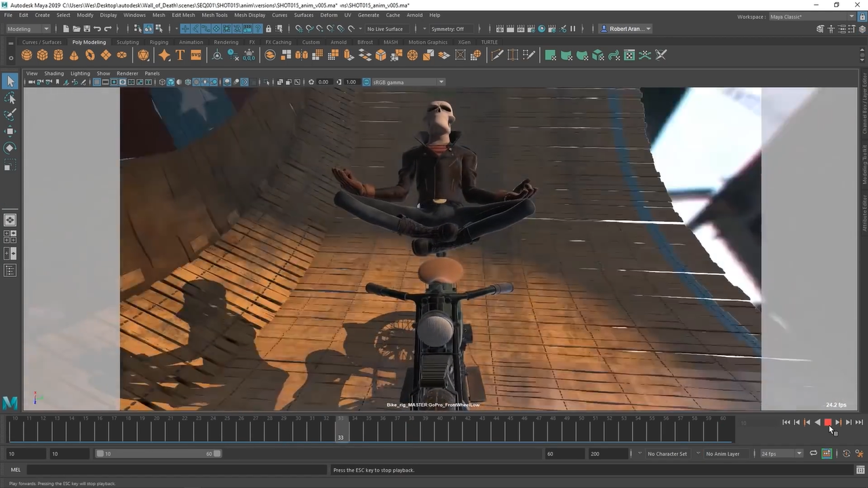Screen dimensions: 868x488
Task: Open the No Character Set dropdown
Action: pyautogui.click(x=667, y=453)
